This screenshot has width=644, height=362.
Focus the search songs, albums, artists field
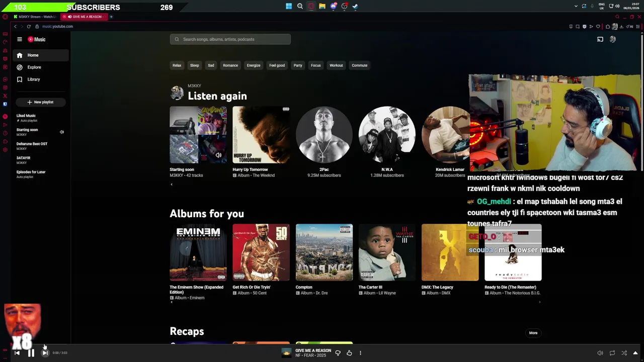click(230, 39)
